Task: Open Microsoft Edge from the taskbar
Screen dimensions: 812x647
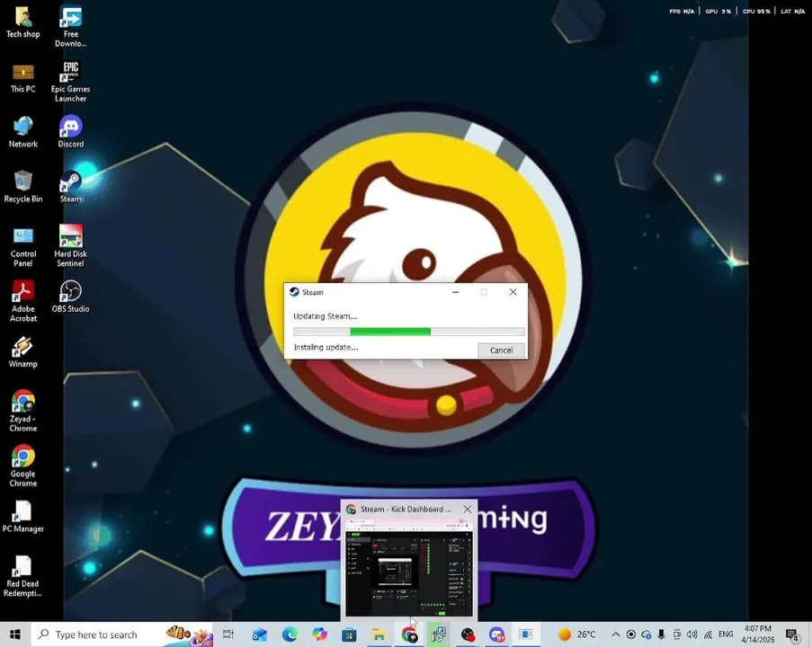Action: pyautogui.click(x=290, y=634)
